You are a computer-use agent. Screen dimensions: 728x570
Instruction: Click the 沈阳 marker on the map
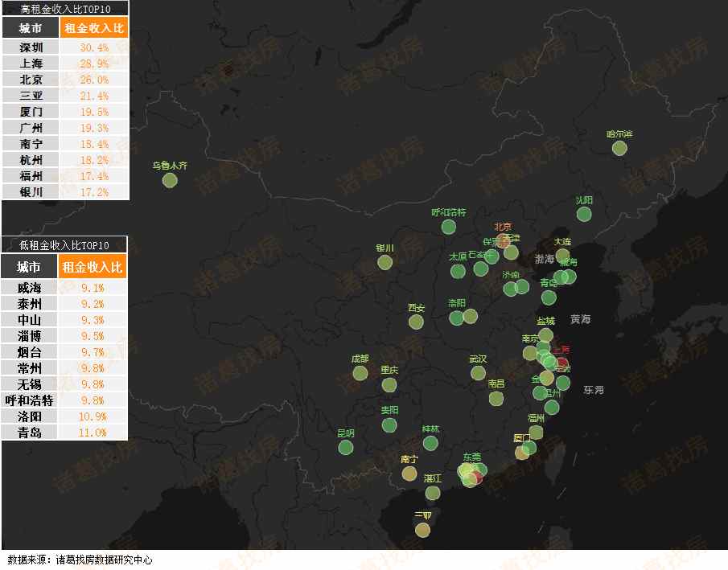584,214
